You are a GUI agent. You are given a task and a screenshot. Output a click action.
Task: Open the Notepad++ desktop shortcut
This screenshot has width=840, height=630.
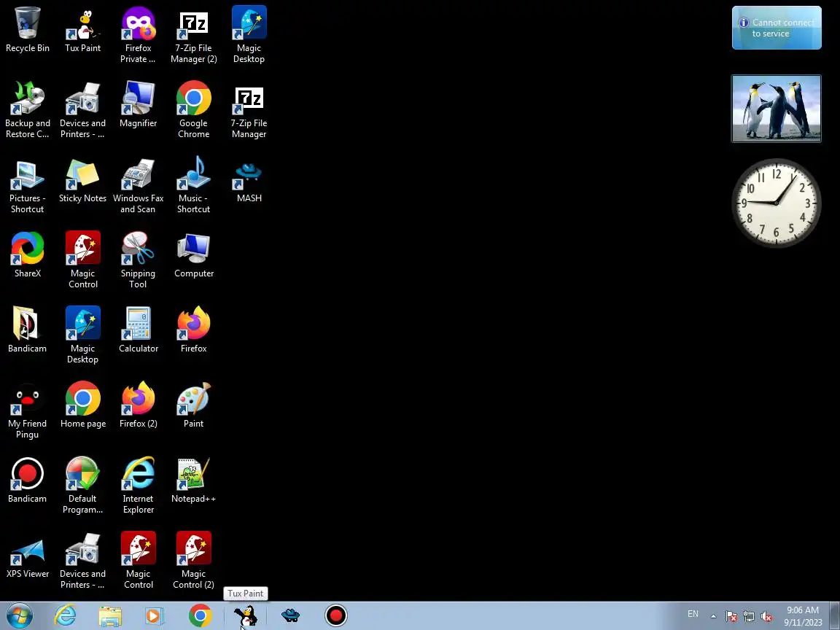[x=193, y=480]
